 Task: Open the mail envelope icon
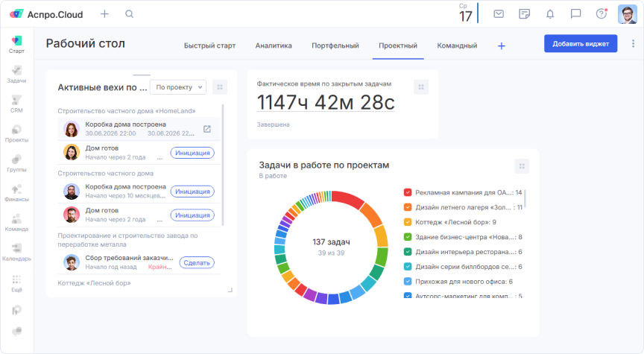coord(499,14)
